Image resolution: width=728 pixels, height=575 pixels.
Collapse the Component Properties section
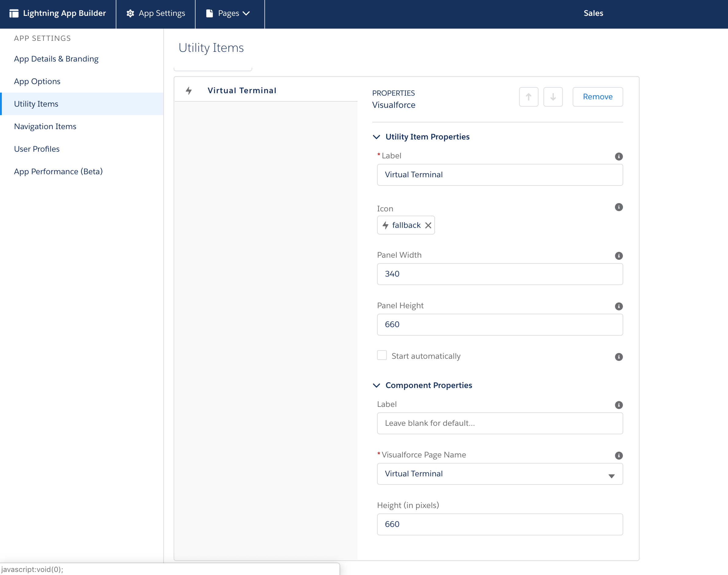[x=376, y=385]
